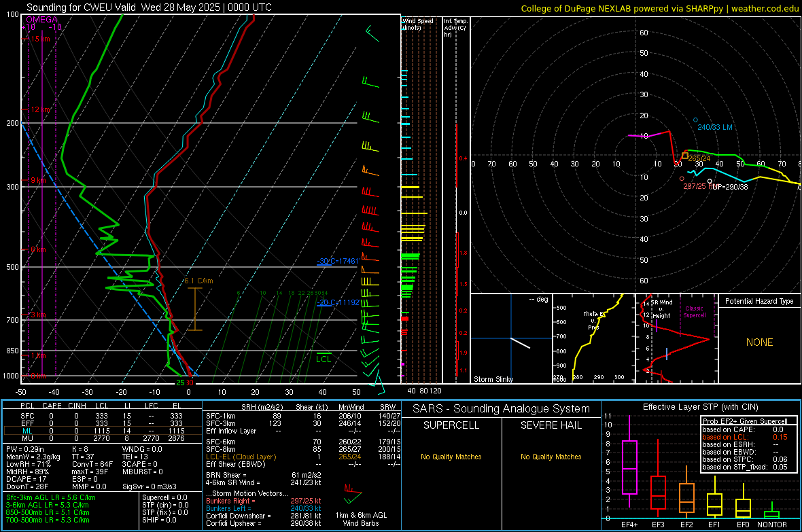802x532 pixels.
Task: Click the magenta OMEGA label
Action: coord(42,20)
